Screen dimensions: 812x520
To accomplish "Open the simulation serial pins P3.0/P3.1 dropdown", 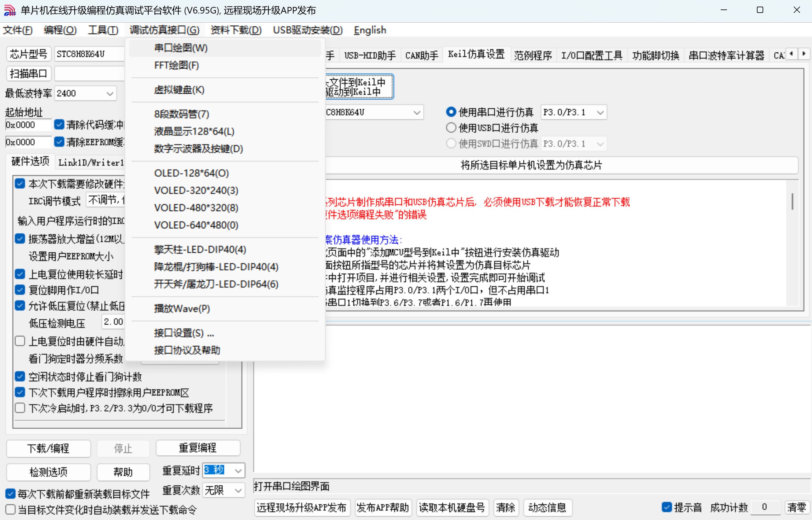I will 573,112.
